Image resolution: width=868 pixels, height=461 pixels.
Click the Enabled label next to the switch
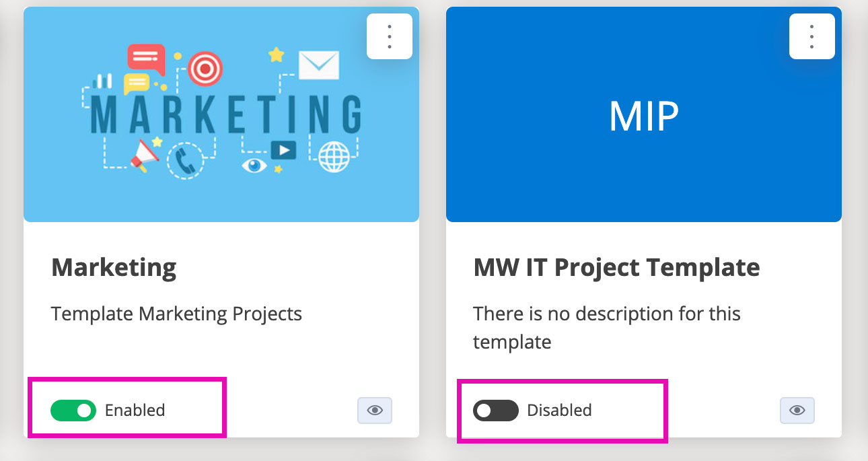(x=135, y=411)
